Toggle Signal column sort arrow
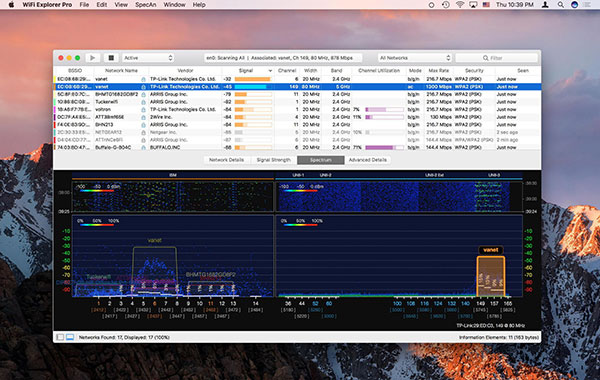Viewport: 600px width, 380px height. click(270, 71)
